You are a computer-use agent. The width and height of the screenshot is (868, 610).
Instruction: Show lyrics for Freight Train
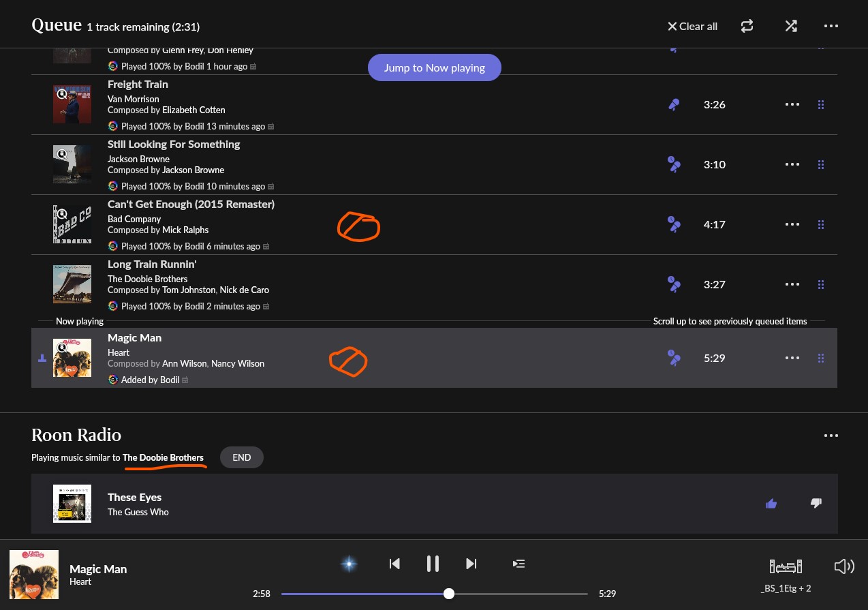click(674, 104)
